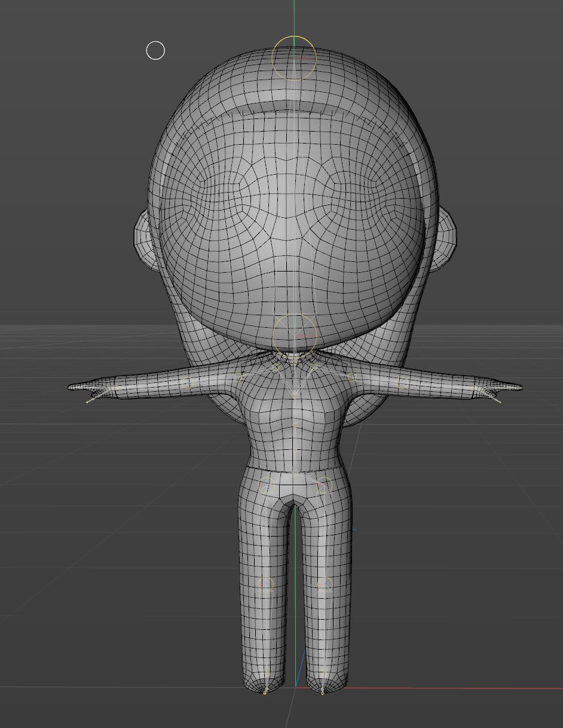563x728 pixels.
Task: Select the joint end point beside the left hand
Action: (x=87, y=401)
